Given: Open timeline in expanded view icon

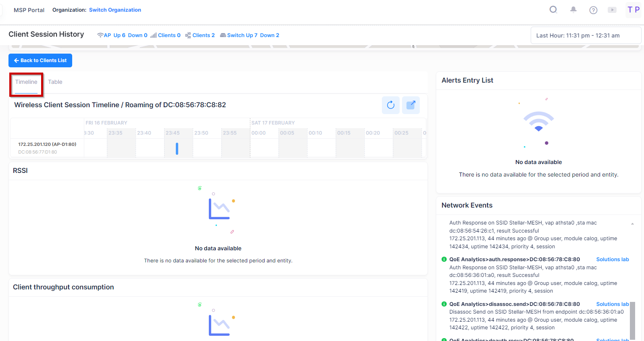Looking at the screenshot, I should point(411,105).
